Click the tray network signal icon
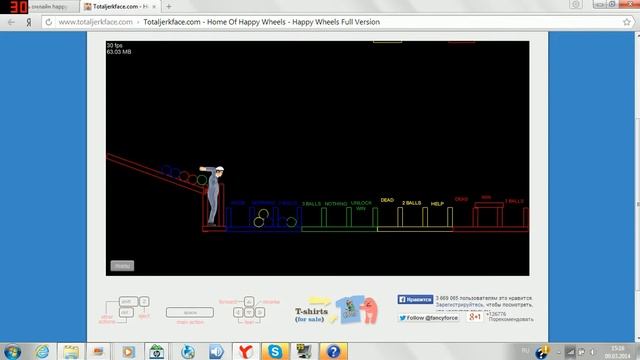This screenshot has width=640, height=360. [570, 352]
